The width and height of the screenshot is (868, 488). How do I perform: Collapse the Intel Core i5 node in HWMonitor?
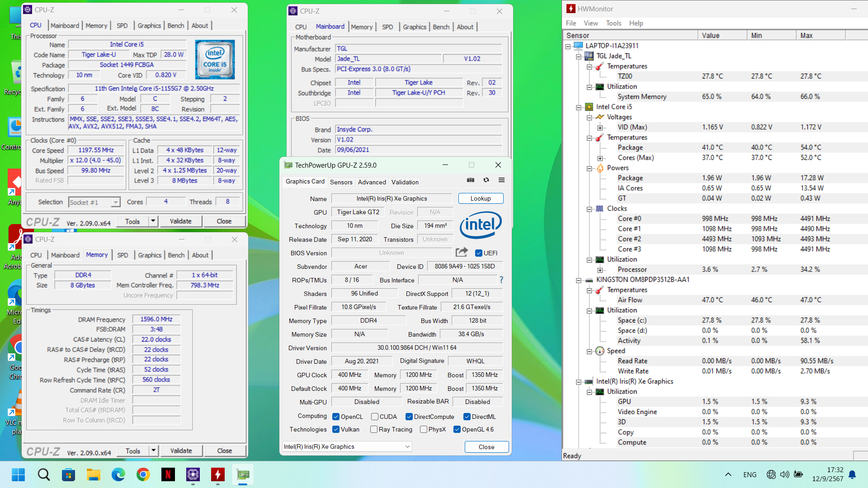579,107
